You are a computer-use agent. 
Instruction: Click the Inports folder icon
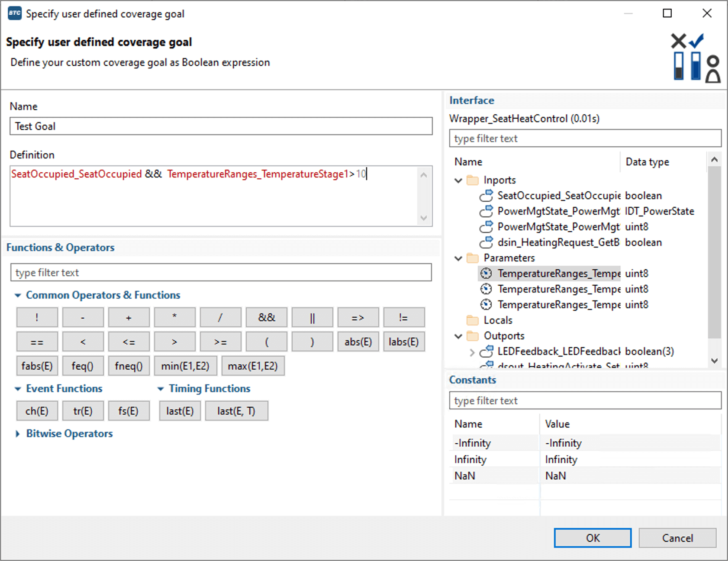click(473, 180)
